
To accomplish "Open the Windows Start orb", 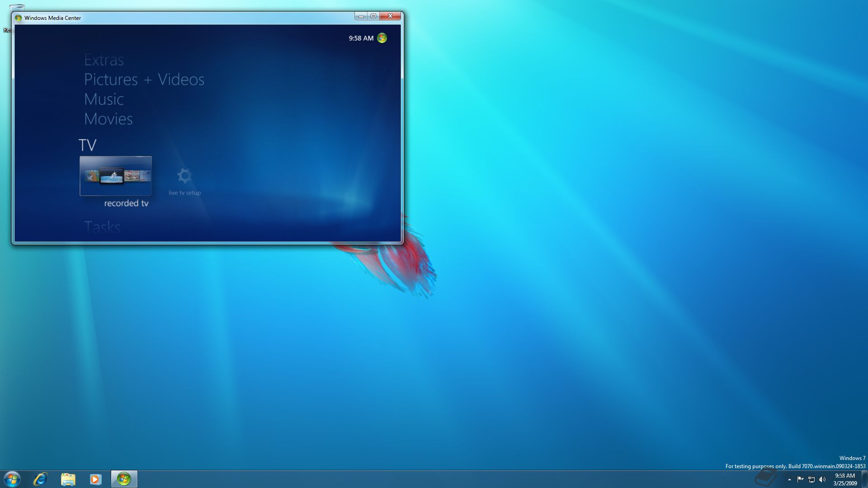I will (x=12, y=479).
